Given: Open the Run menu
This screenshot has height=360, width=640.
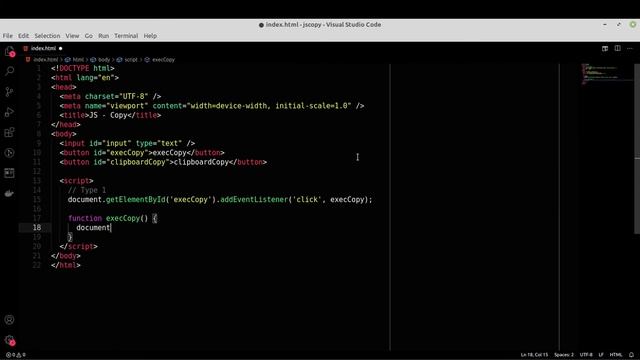Looking at the screenshot, I should pos(104,36).
